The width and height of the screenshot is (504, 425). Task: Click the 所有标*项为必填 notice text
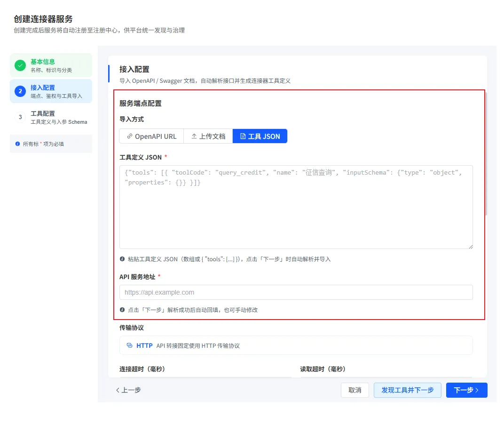click(x=43, y=144)
